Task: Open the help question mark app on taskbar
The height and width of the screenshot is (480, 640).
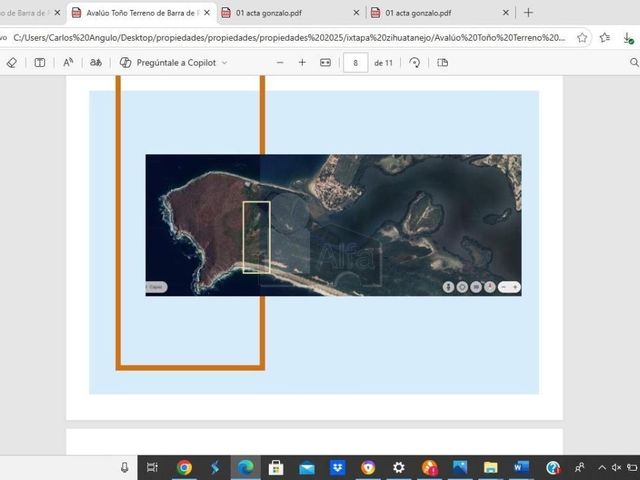Action: (553, 467)
